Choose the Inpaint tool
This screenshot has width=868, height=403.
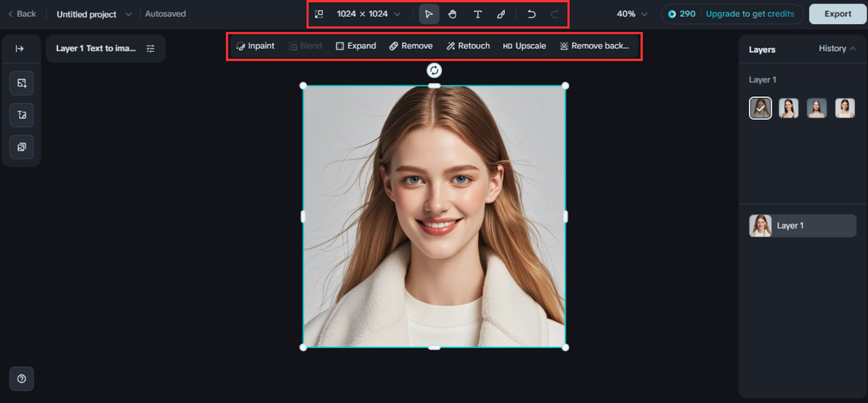pos(255,46)
